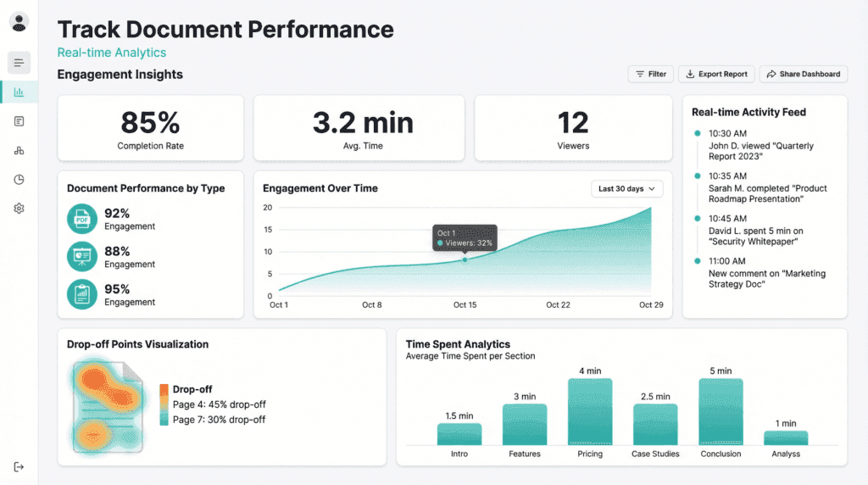Screen dimensions: 868x485
Task: Click "Marketing Strategy Doc" comment text
Action: tap(767, 279)
